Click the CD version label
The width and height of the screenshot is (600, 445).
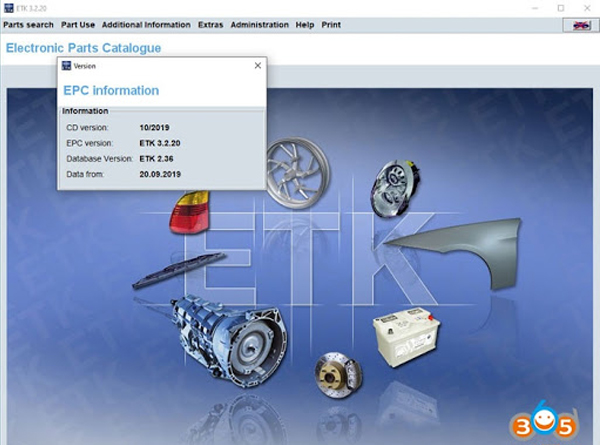click(x=87, y=127)
